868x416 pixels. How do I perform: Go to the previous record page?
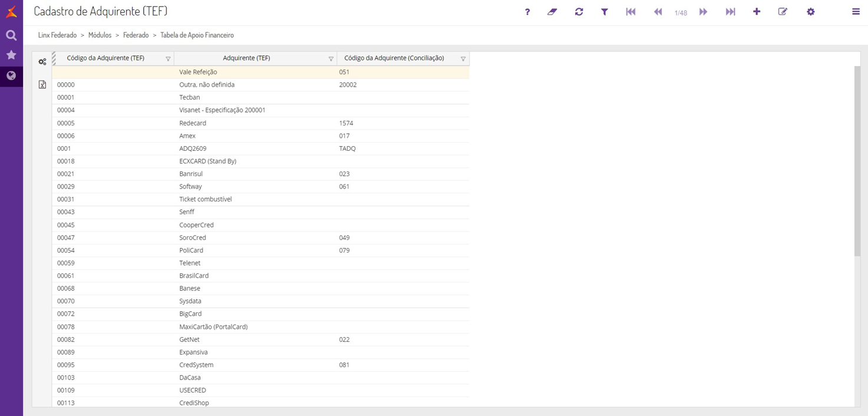pyautogui.click(x=658, y=12)
